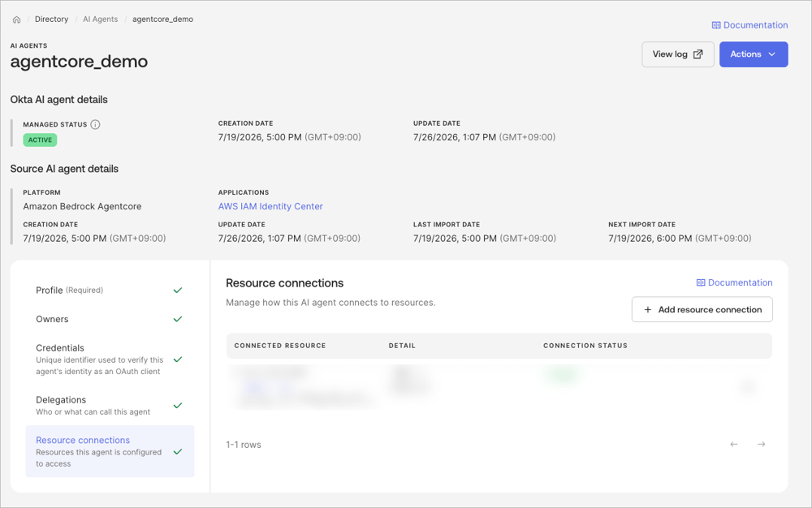Click Add resource connection button
Viewport: 812px width, 508px height.
point(702,309)
